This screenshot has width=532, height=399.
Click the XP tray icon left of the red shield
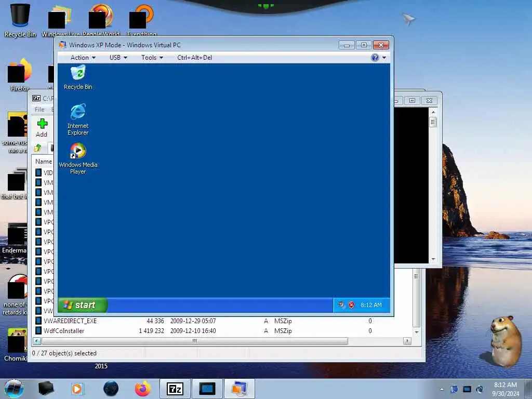coord(341,304)
